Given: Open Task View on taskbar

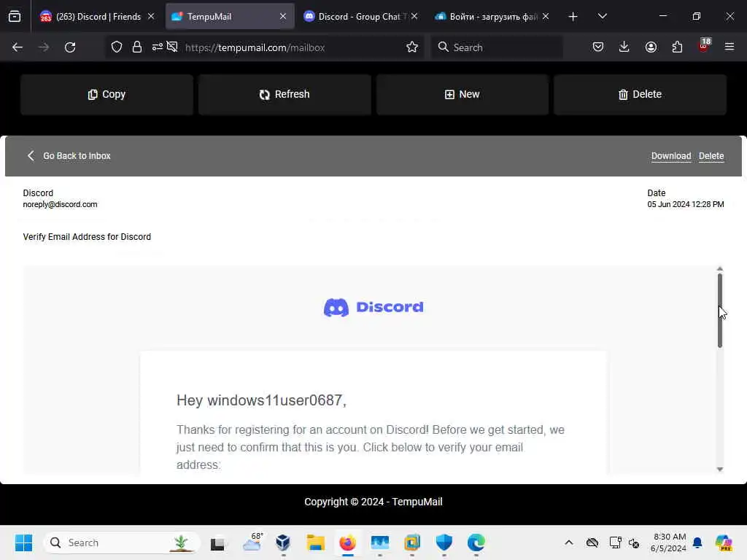Looking at the screenshot, I should (x=217, y=542).
